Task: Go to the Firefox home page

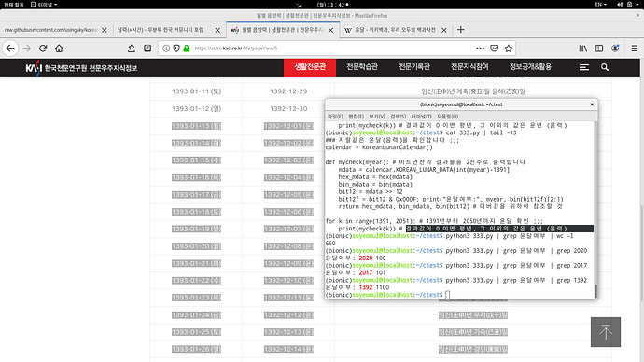Action: pyautogui.click(x=59, y=48)
